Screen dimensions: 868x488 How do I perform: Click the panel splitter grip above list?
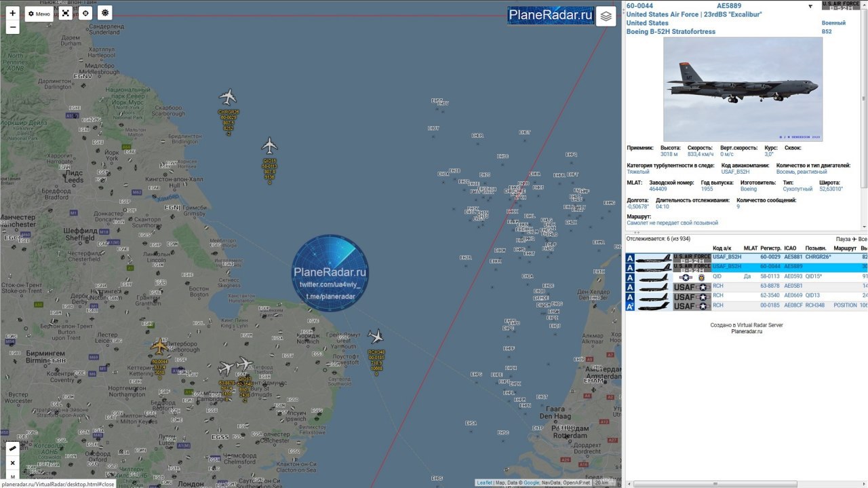click(x=637, y=232)
